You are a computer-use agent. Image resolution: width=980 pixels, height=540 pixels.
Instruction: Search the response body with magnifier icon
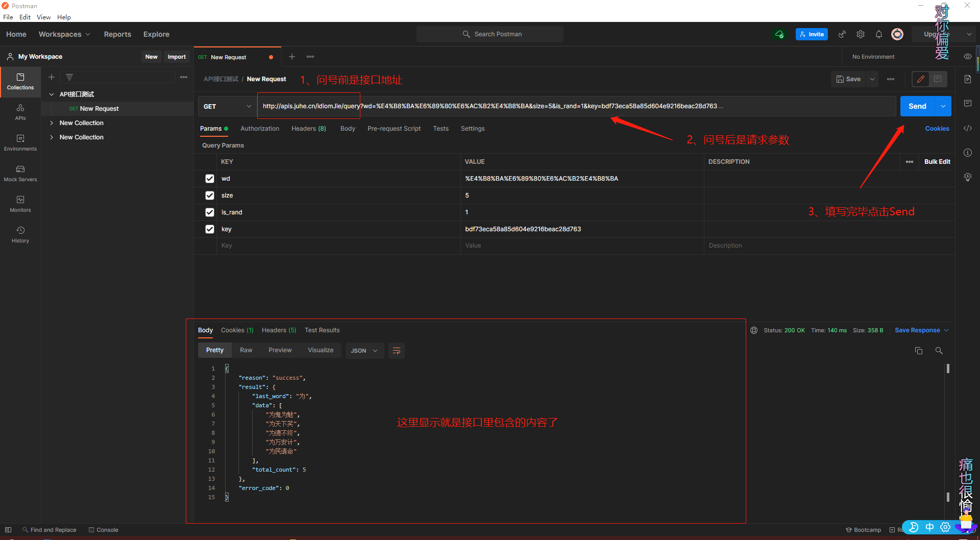coord(939,351)
